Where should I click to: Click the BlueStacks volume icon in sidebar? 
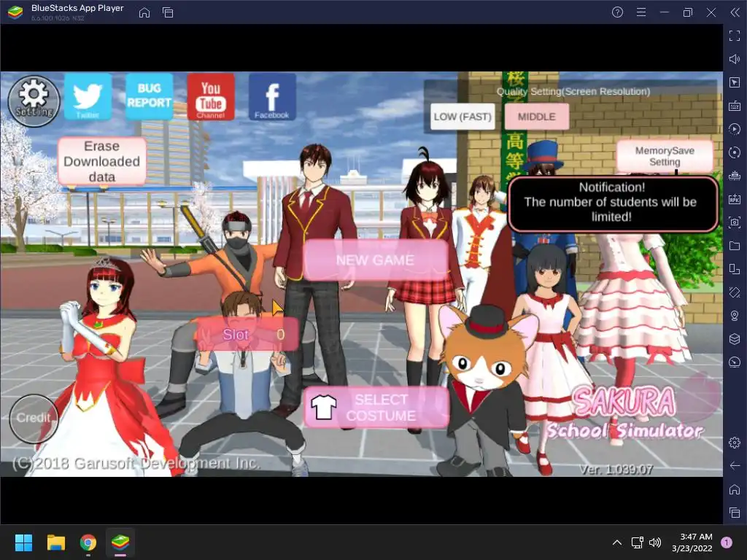tap(735, 59)
